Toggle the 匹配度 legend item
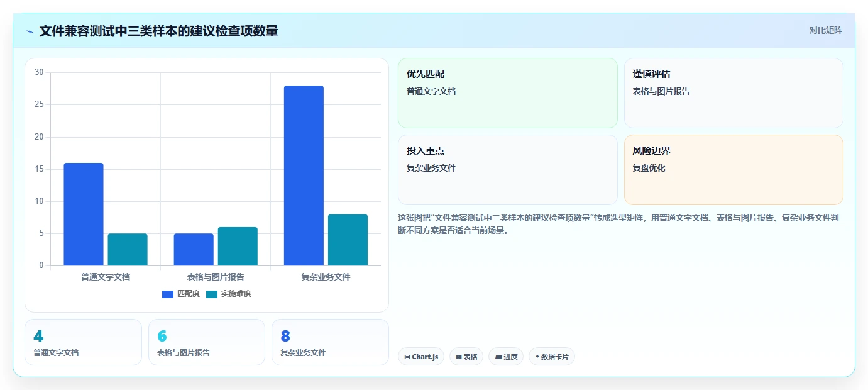 tap(181, 294)
